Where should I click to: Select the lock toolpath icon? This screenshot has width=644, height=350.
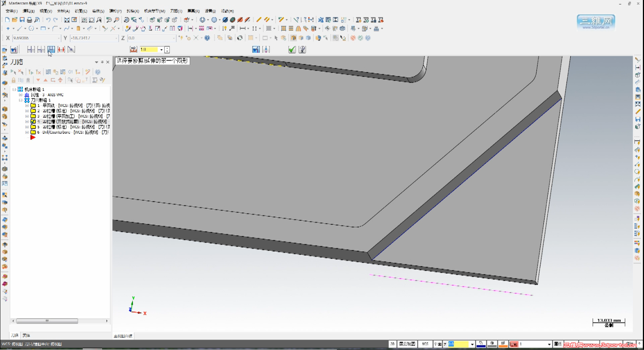[14, 80]
